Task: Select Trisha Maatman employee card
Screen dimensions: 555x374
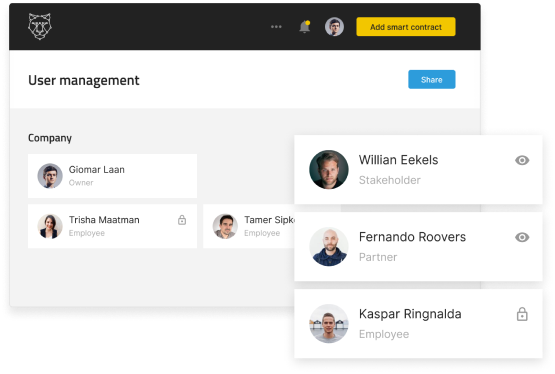Action: (x=112, y=226)
